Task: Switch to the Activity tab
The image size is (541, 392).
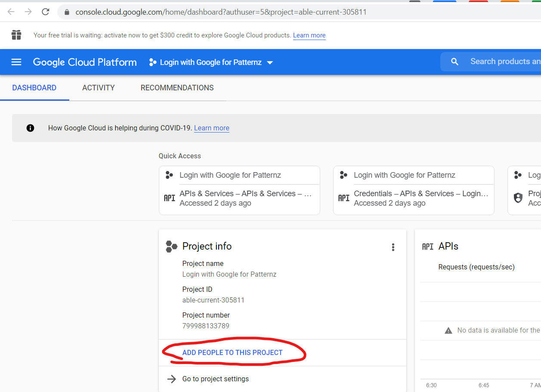Action: click(99, 88)
